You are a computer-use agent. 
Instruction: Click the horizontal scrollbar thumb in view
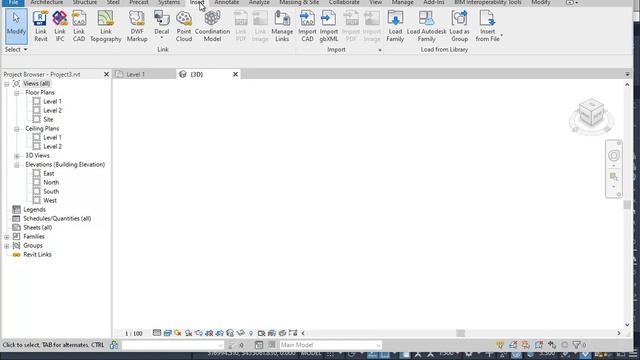460,333
